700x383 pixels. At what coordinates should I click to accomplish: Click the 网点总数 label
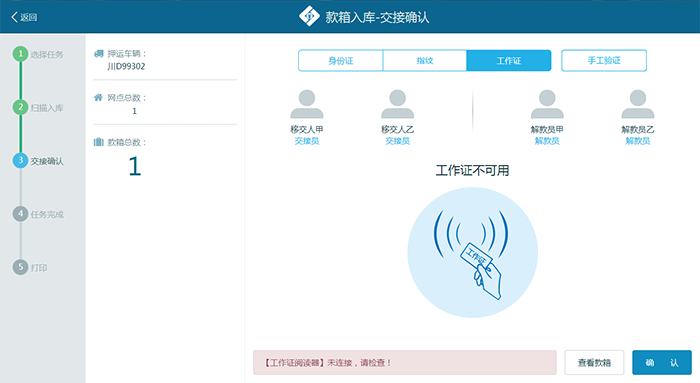[127, 98]
